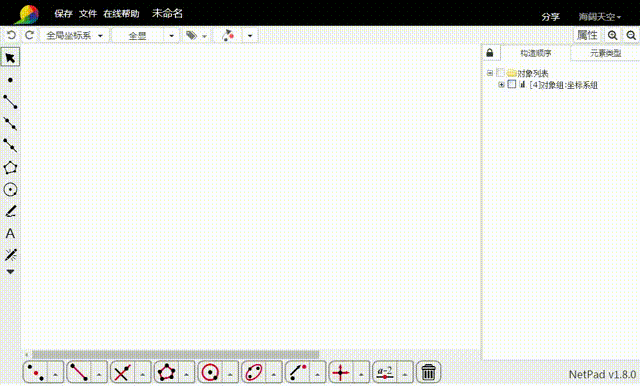Click the NetPad colorful logo
Viewport: 640px width, 386px height.
pyautogui.click(x=27, y=14)
